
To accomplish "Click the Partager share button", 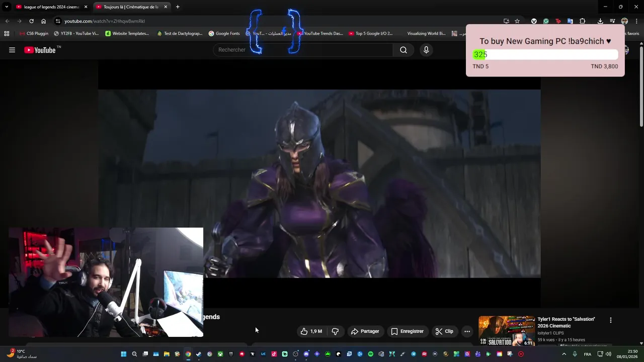I will [365, 331].
